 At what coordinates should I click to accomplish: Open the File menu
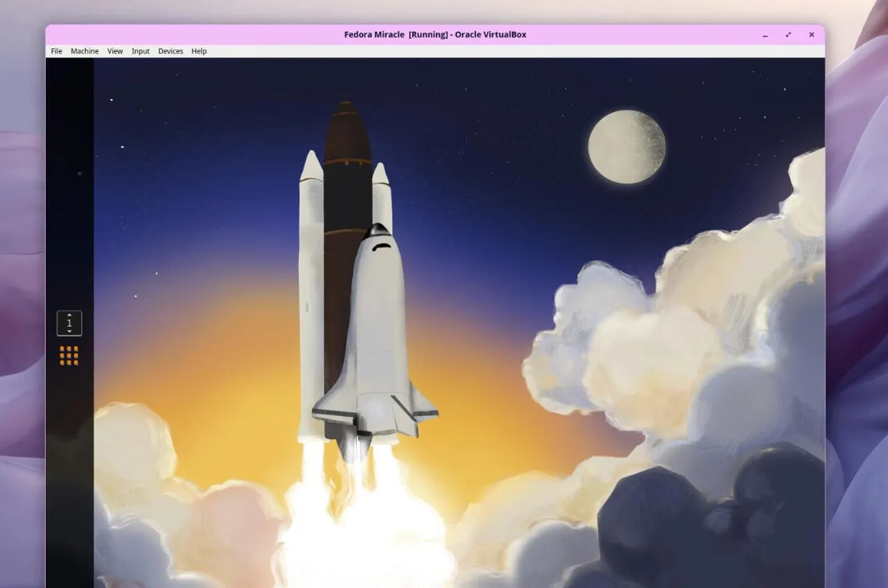click(x=56, y=51)
